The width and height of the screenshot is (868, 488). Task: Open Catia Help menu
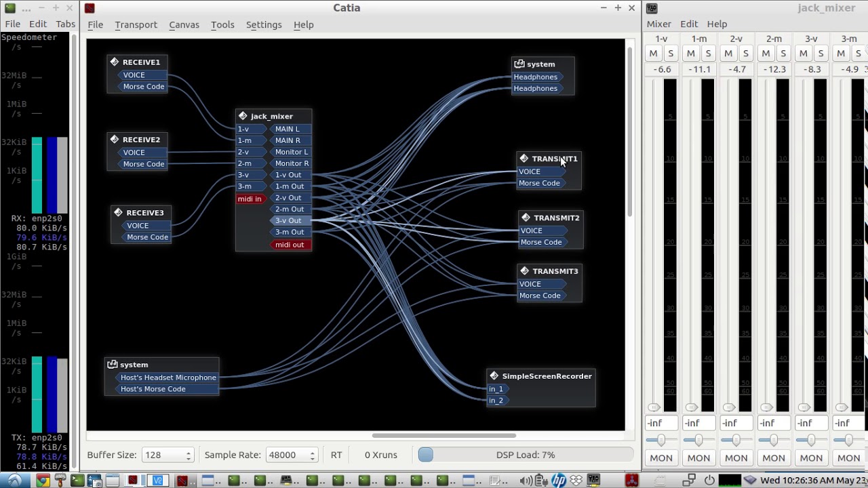tap(303, 24)
